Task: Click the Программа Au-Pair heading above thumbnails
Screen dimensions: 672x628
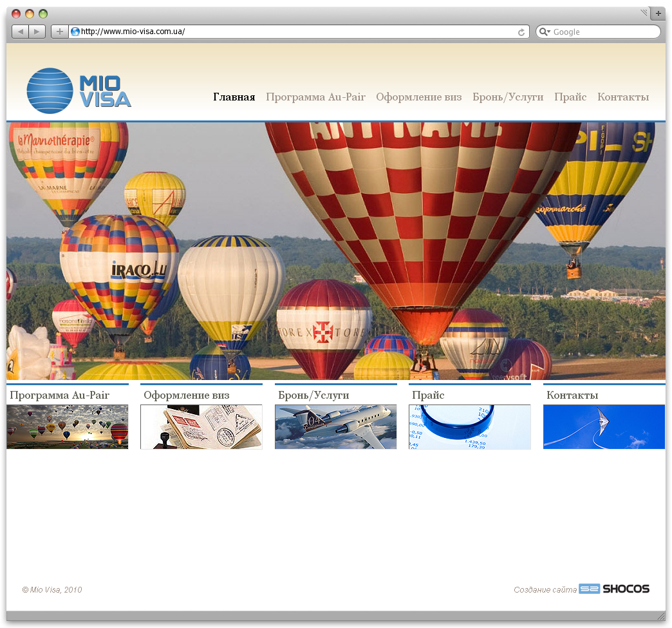Action: tap(60, 395)
